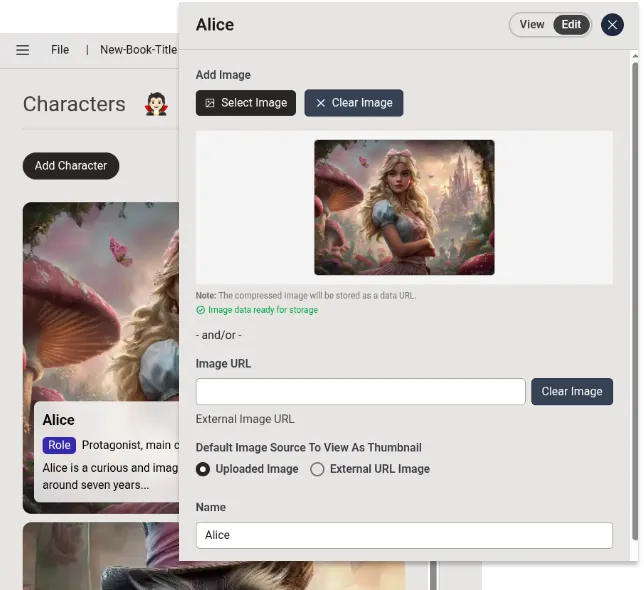The height and width of the screenshot is (590, 644).
Task: Choose External URL Image as thumbnail source
Action: 317,469
